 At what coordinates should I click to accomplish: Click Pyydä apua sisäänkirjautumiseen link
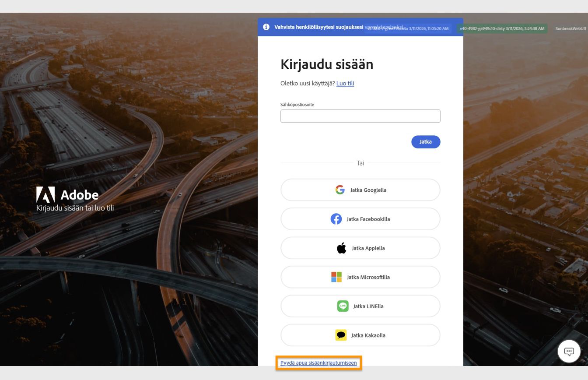318,363
